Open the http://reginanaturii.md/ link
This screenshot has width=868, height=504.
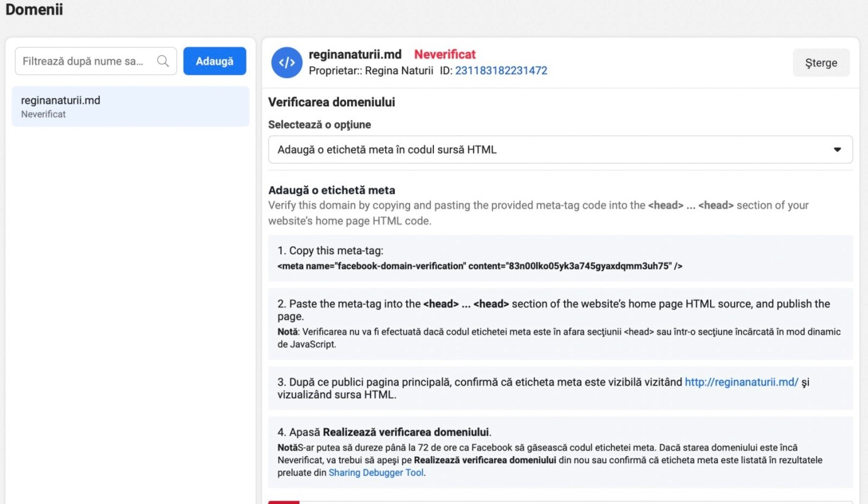point(742,382)
